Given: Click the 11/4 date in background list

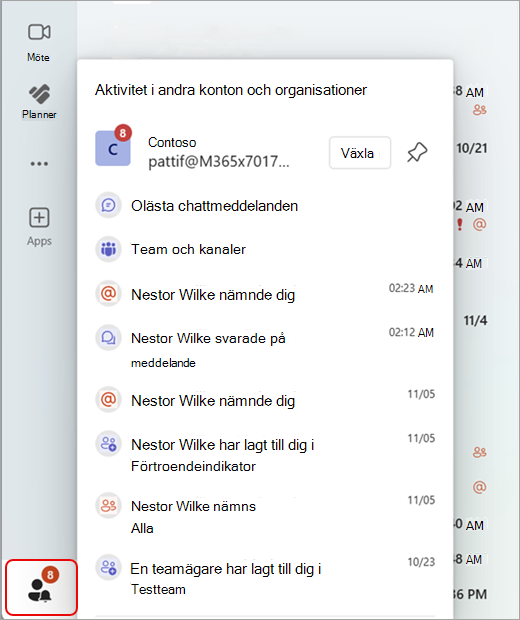Looking at the screenshot, I should tap(475, 320).
